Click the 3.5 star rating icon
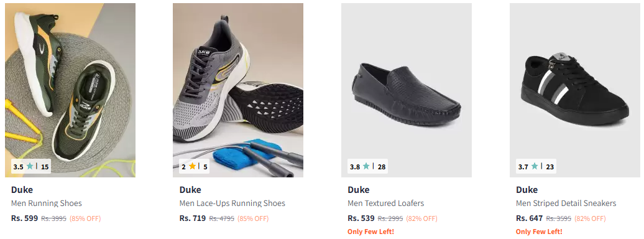The height and width of the screenshot is (239, 644). pos(30,167)
